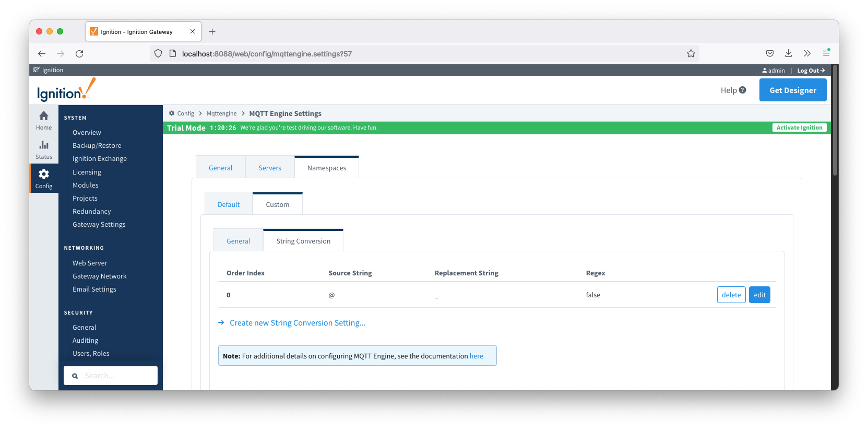The image size is (868, 429).
Task: Open the documentation 'here' link
Action: 477,356
